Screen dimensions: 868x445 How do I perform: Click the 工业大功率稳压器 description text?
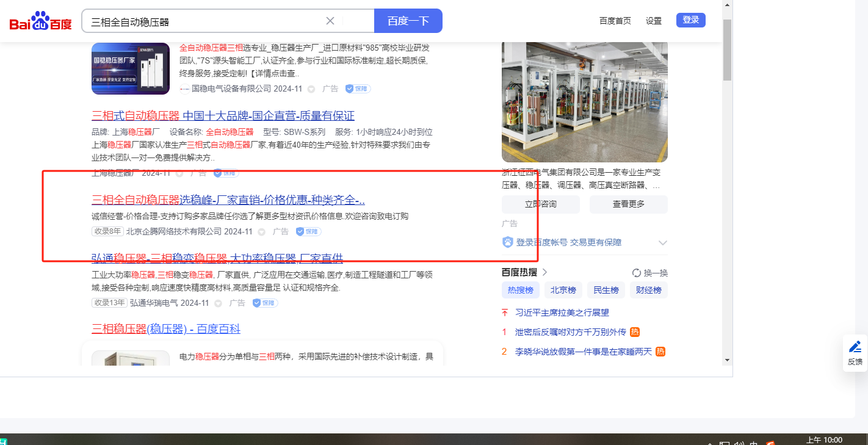(x=262, y=281)
